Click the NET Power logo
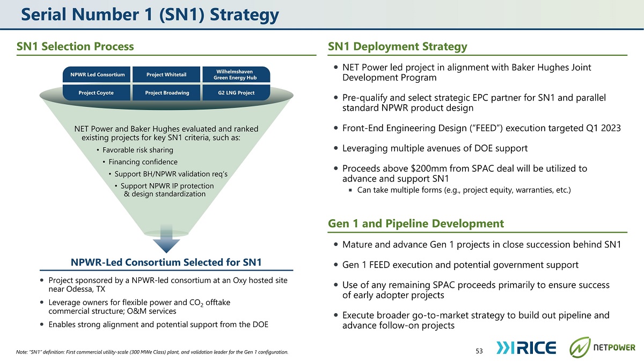 (602, 347)
